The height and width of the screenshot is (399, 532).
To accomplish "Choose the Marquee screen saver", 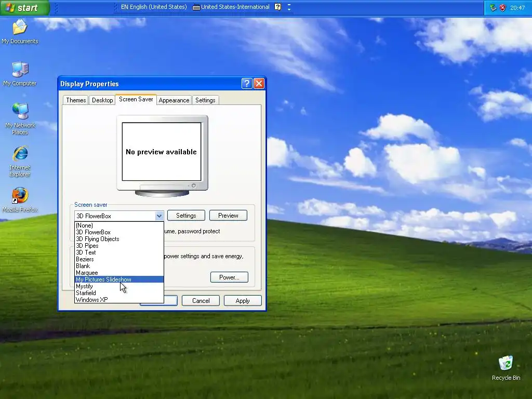I will click(x=119, y=273).
